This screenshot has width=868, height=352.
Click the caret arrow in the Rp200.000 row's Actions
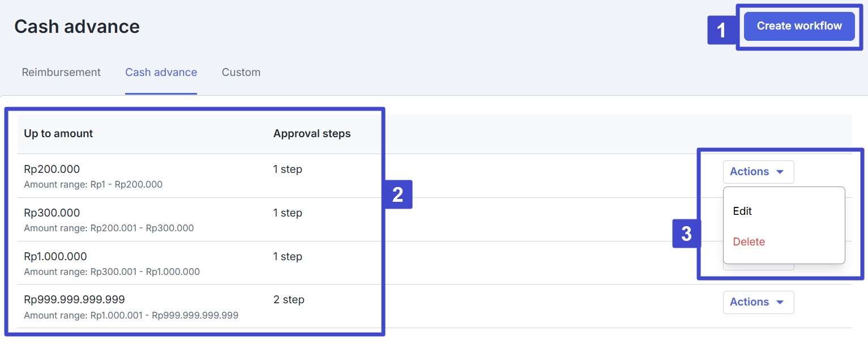click(780, 172)
